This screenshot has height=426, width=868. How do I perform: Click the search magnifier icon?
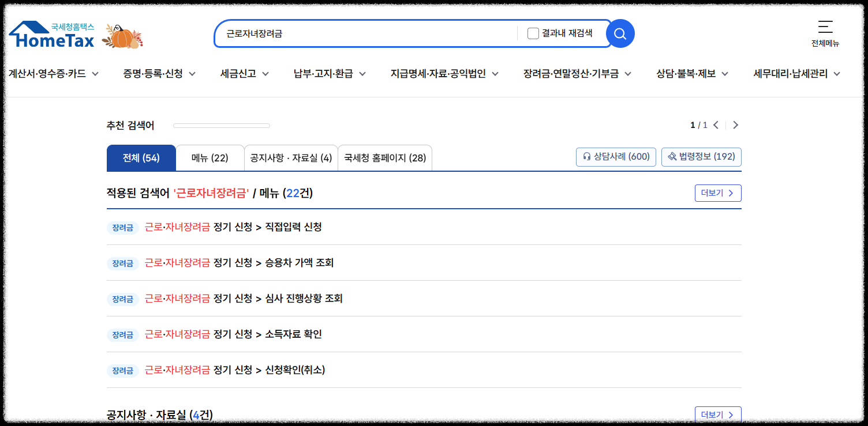pyautogui.click(x=620, y=33)
